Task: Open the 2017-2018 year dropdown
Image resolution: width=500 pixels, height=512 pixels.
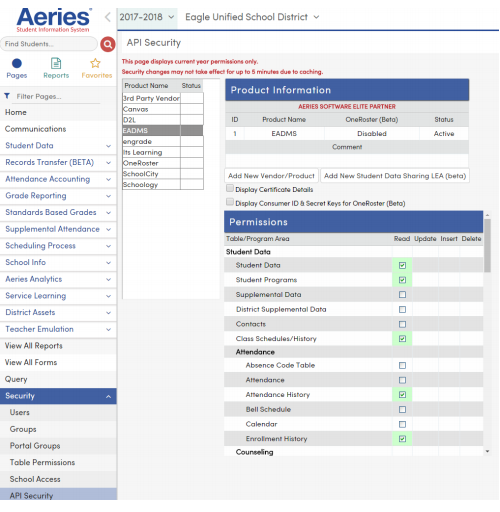Action: (147, 17)
